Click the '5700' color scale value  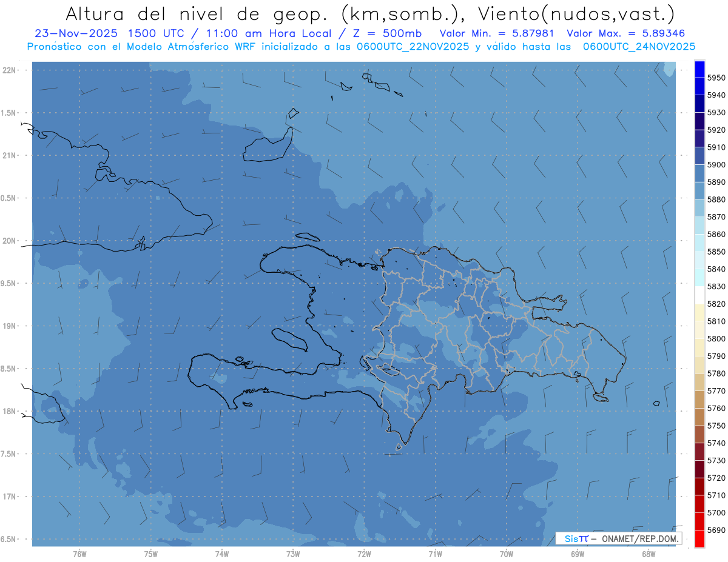(x=716, y=512)
